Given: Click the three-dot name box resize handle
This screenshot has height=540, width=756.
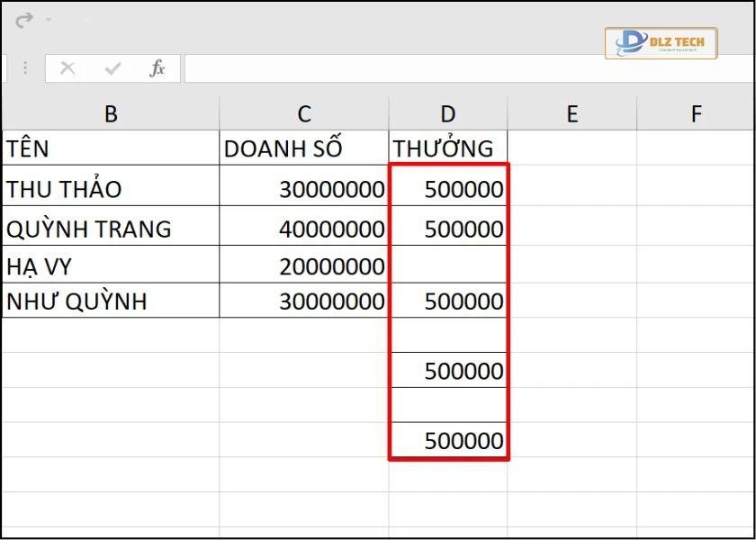Looking at the screenshot, I should click(25, 68).
